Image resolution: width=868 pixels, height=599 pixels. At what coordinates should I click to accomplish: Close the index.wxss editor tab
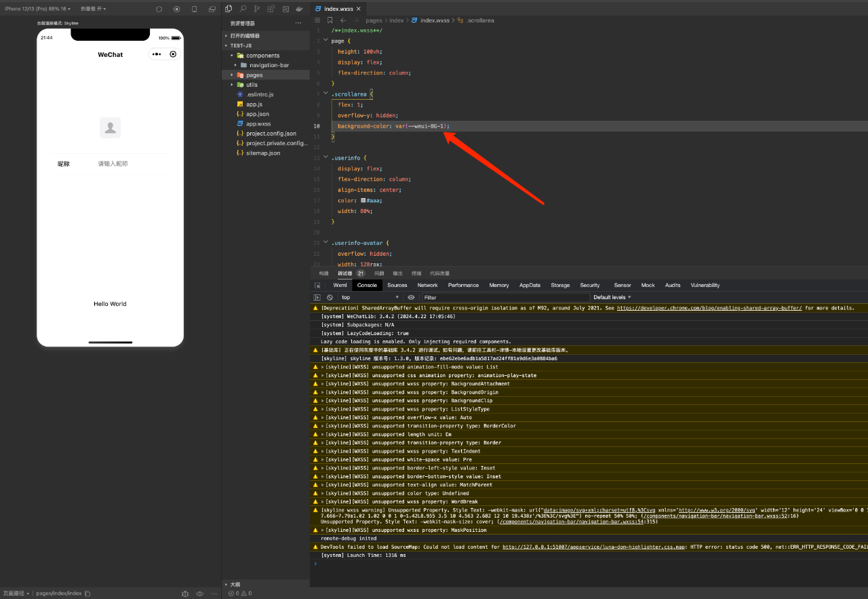[359, 9]
